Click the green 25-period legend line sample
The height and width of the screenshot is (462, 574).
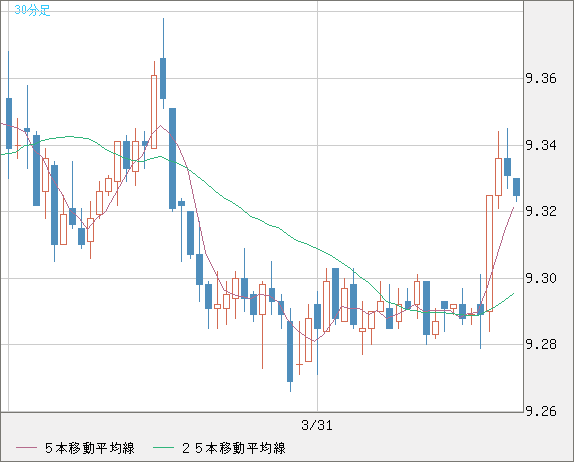click(x=163, y=448)
